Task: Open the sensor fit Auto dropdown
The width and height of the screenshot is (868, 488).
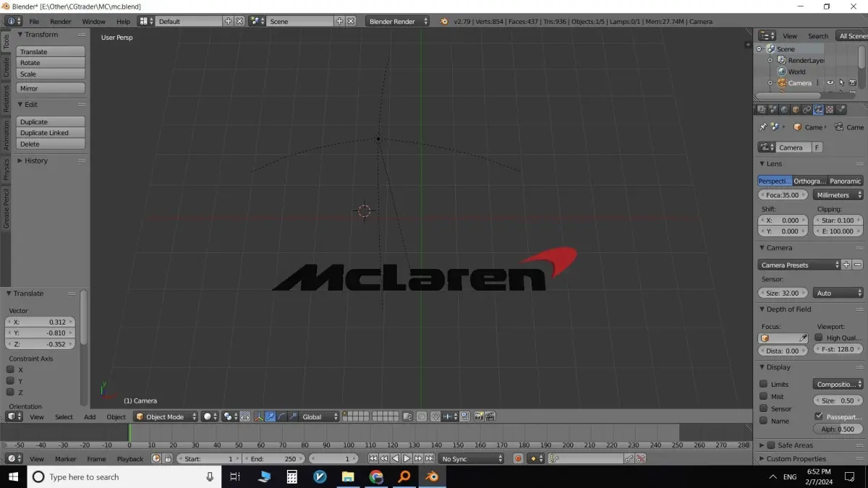Action: click(838, 293)
